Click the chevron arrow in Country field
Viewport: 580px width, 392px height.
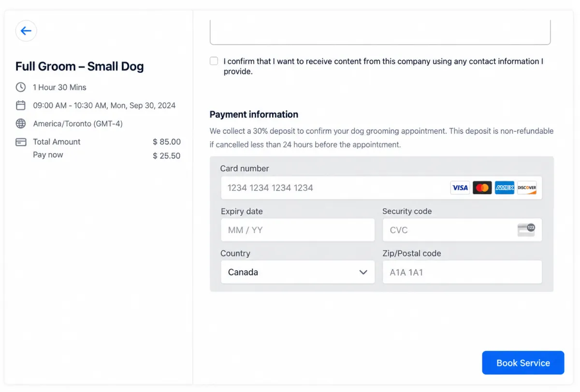coord(363,272)
